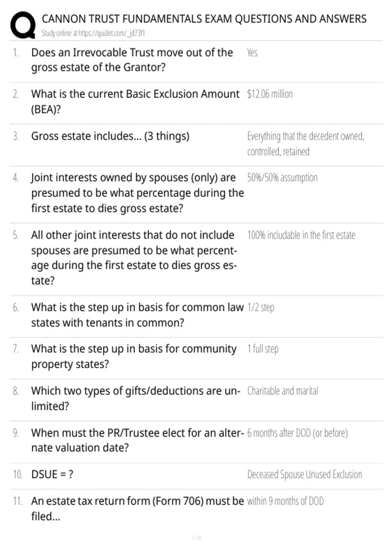This screenshot has width=392, height=556.
Task: Click the '50%/50% assumption' answer
Action: click(282, 178)
